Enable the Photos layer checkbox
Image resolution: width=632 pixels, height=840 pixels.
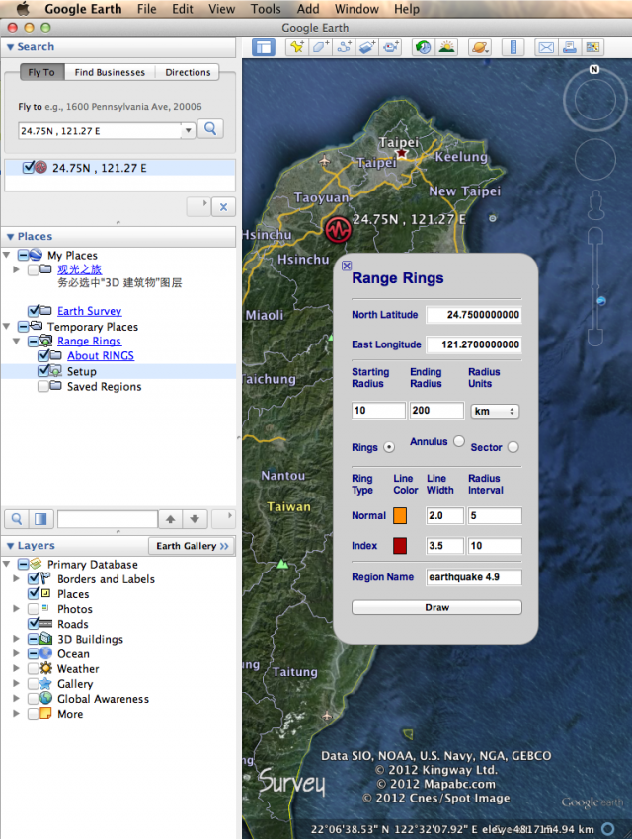[34, 609]
